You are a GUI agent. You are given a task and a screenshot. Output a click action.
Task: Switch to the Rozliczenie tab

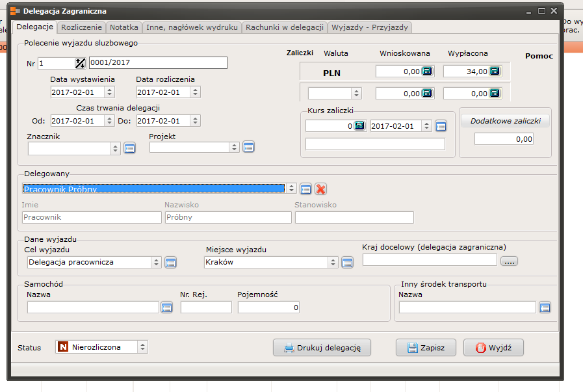pyautogui.click(x=81, y=27)
